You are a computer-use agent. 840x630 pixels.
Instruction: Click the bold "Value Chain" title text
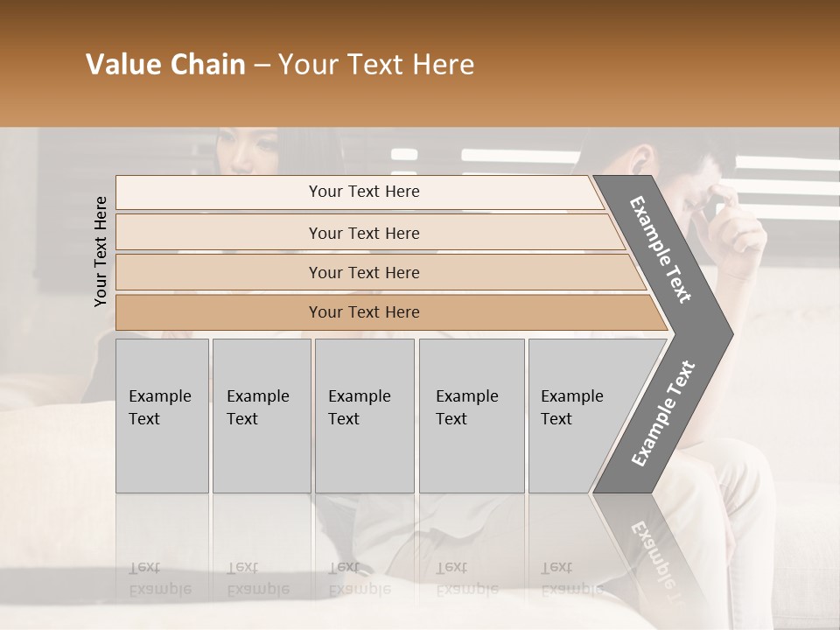tap(165, 65)
